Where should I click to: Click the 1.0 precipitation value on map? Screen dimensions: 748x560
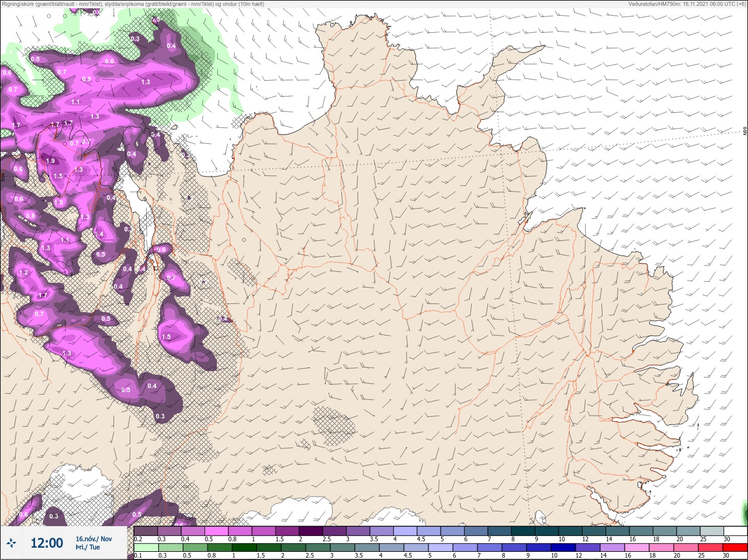[58, 202]
